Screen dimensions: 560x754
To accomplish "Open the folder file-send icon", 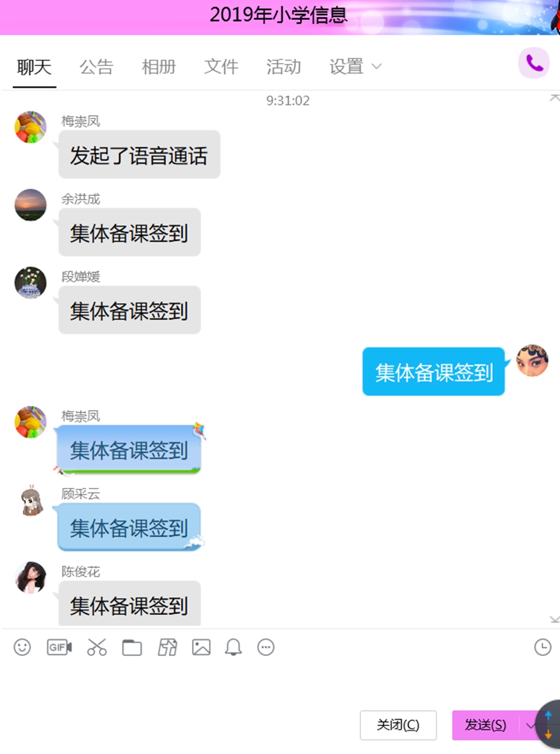I will pyautogui.click(x=132, y=648).
